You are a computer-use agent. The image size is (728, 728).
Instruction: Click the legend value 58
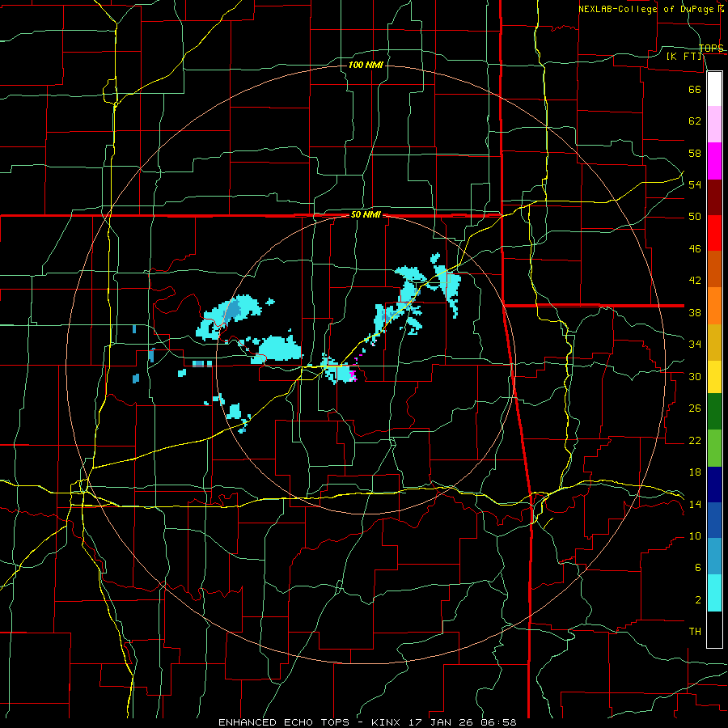(x=695, y=153)
